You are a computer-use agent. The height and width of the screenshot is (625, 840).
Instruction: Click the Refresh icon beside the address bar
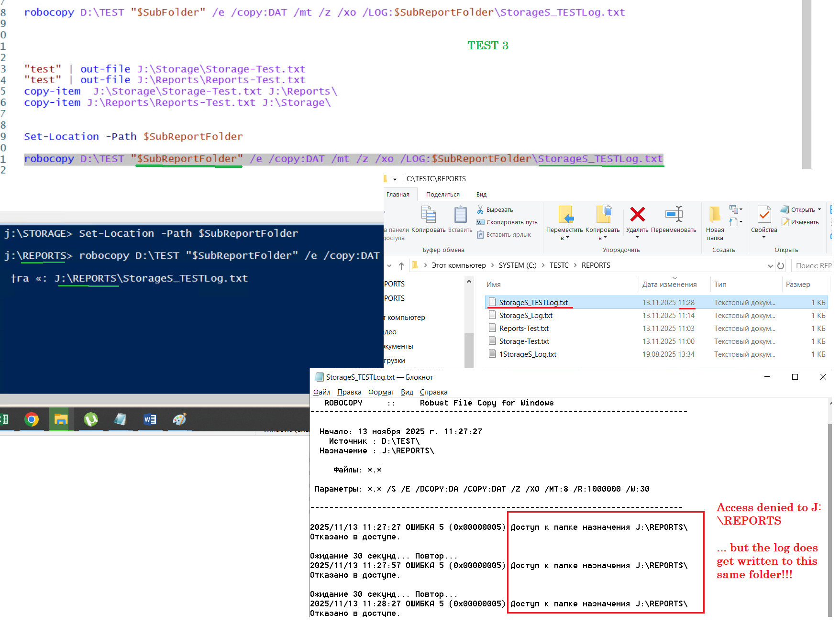[781, 266]
